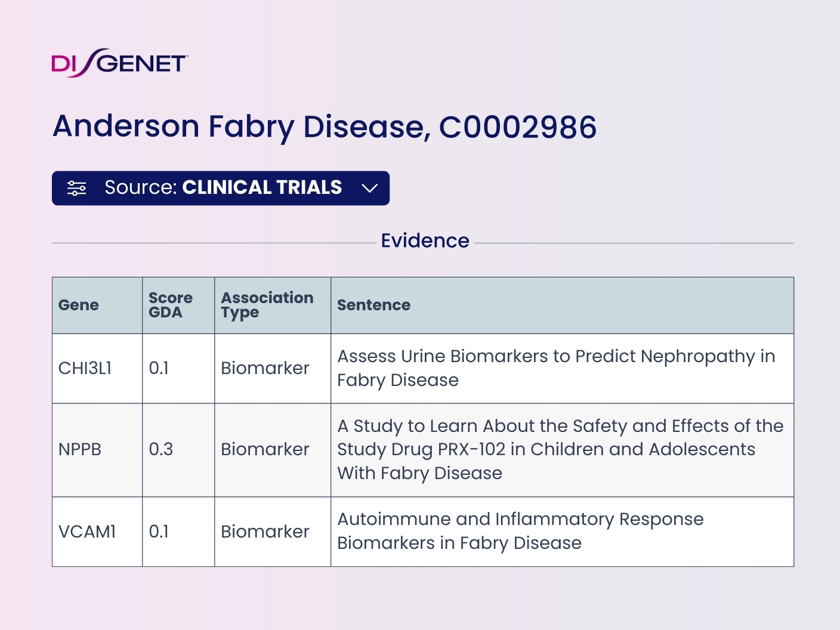
Task: Open the VCAM1 gene link
Action: click(x=87, y=531)
